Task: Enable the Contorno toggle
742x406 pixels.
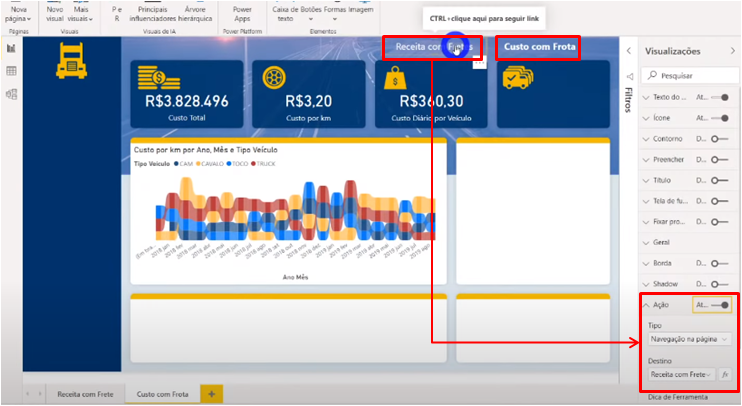Action: 718,138
